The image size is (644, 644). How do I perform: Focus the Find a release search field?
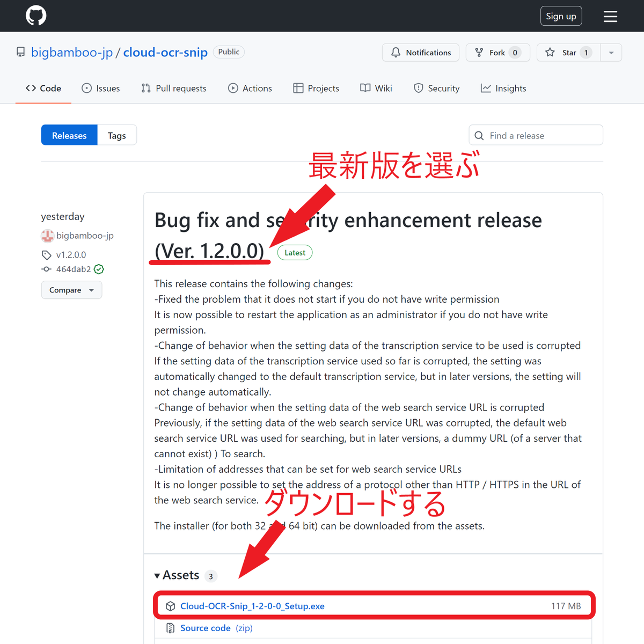tap(536, 135)
